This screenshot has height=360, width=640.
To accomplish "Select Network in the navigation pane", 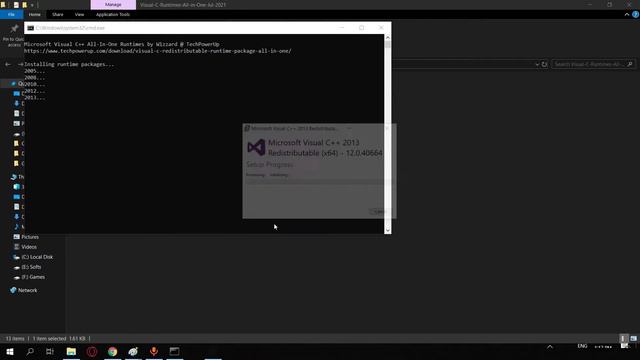I will (27, 290).
